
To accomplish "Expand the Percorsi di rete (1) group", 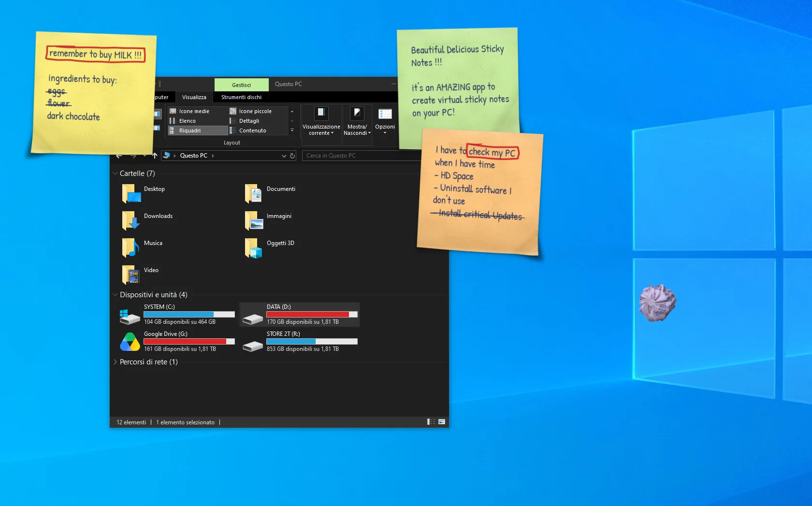I will point(115,362).
